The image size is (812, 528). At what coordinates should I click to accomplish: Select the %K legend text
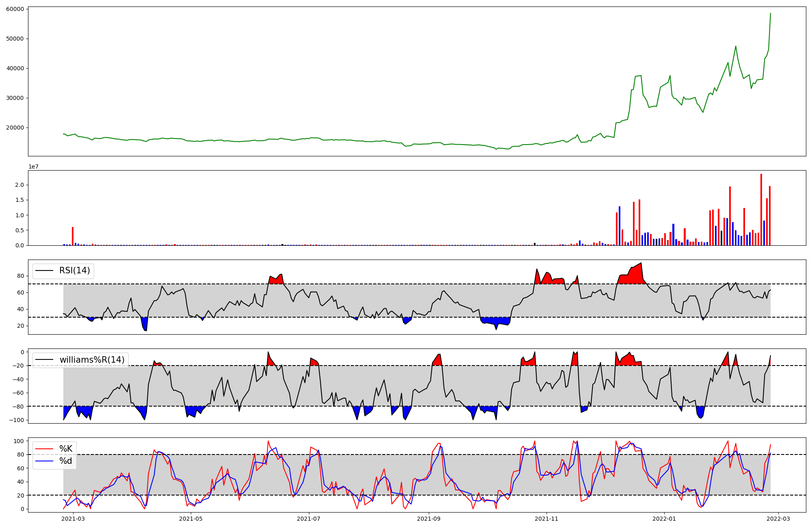66,449
